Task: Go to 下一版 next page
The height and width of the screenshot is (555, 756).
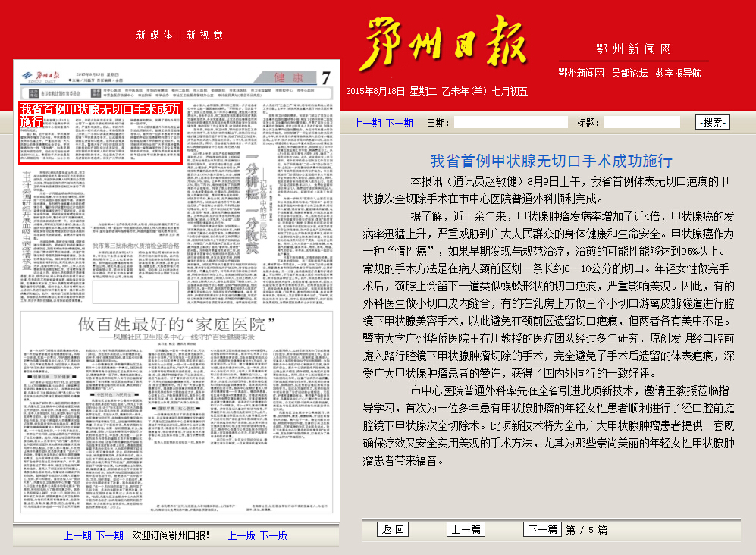Action: [274, 536]
